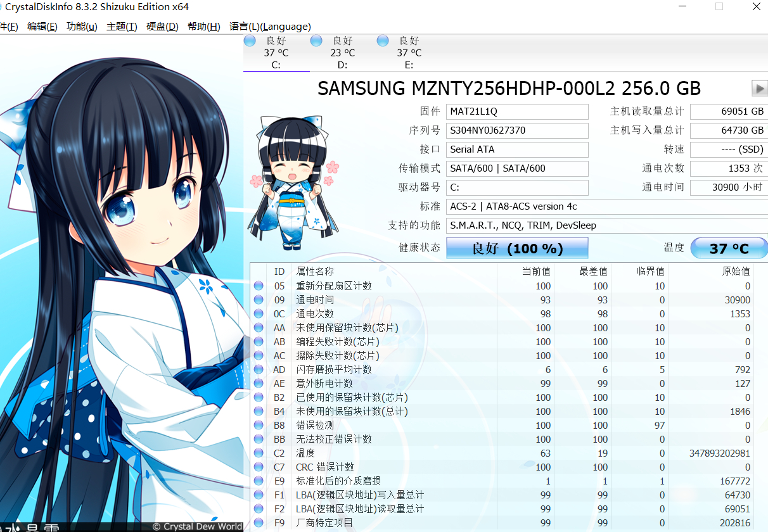Click the 37 °C temperature button
This screenshot has height=532, width=768.
(729, 248)
